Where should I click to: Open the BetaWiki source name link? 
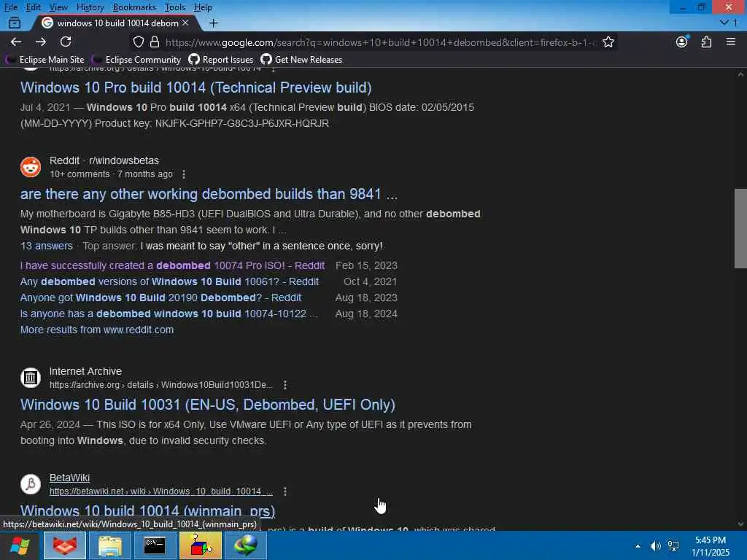69,478
